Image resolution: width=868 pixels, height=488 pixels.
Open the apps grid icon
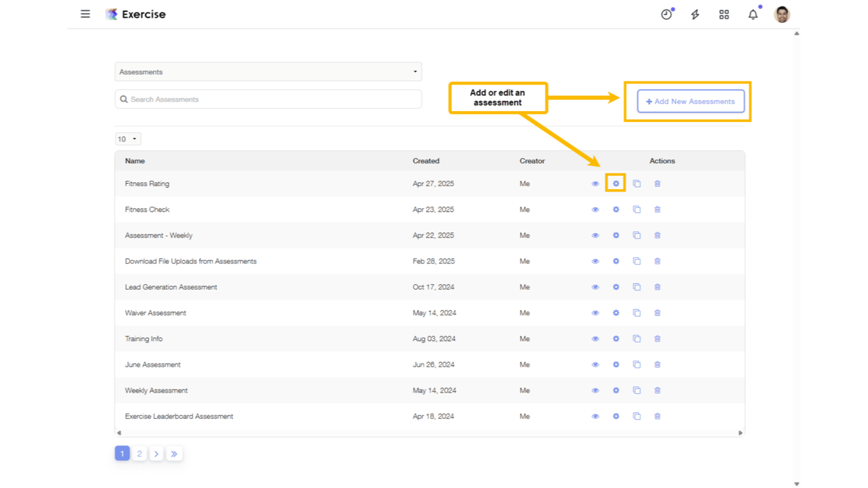coord(724,15)
